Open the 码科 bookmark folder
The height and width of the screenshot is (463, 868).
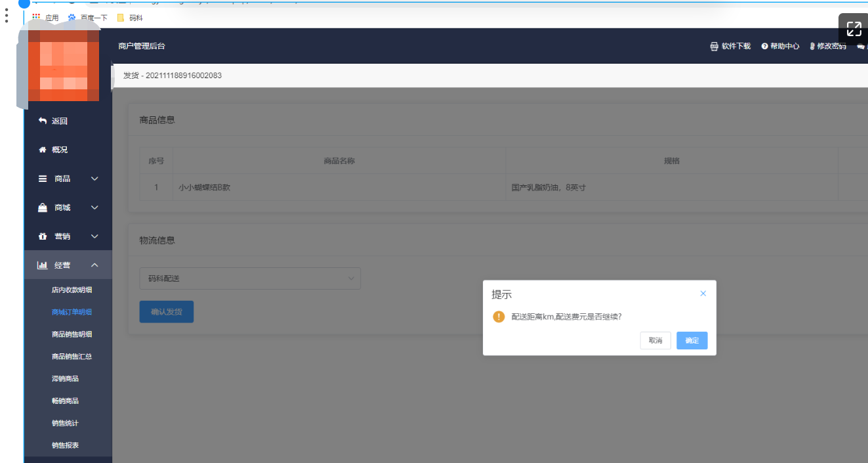click(130, 18)
